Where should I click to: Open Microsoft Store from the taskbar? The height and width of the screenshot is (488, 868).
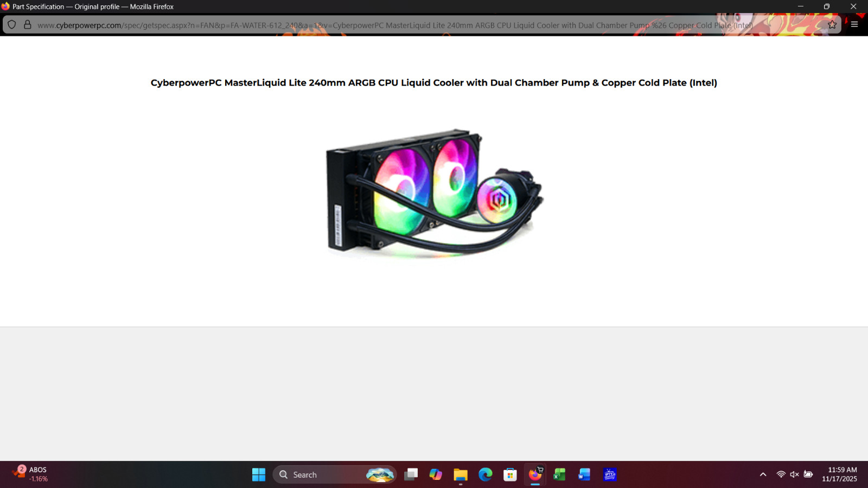coord(510,474)
